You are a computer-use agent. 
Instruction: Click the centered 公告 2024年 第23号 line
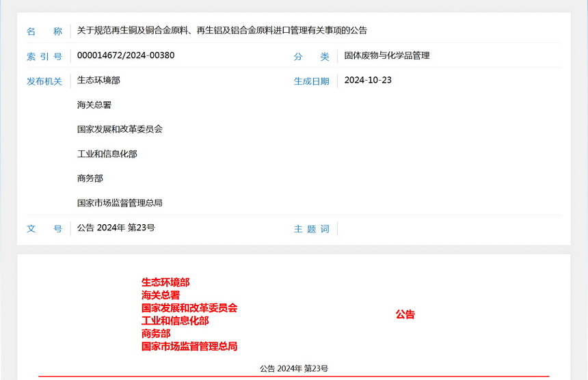pyautogui.click(x=294, y=368)
